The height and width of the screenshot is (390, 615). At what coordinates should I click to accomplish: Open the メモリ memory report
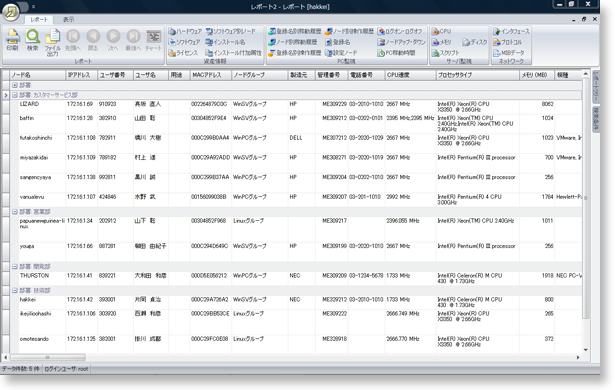pyautogui.click(x=441, y=42)
